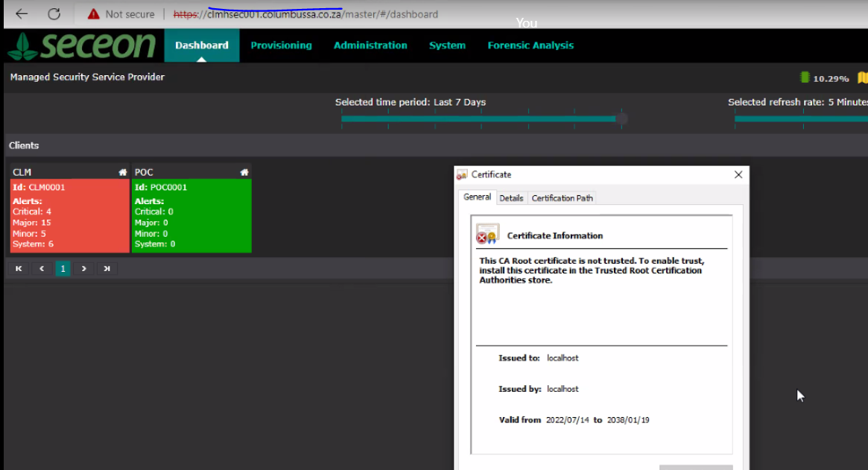Screen dimensions: 868x470
Task: Click the Not secure warning triangle
Action: pos(93,14)
